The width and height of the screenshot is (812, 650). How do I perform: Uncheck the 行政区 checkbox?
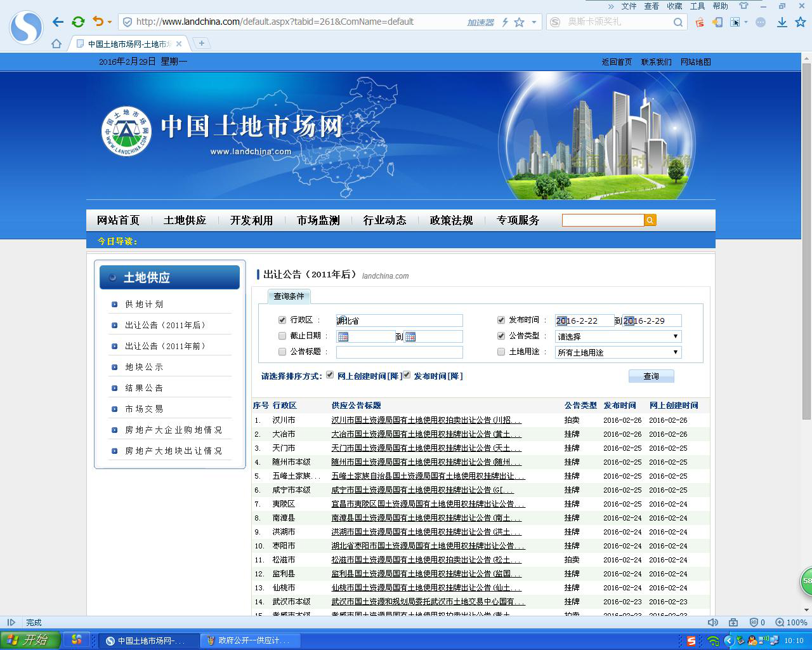pyautogui.click(x=282, y=320)
